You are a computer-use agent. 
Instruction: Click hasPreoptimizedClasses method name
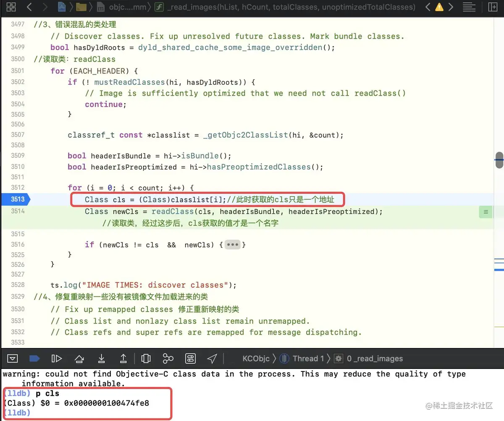pyautogui.click(x=258, y=167)
